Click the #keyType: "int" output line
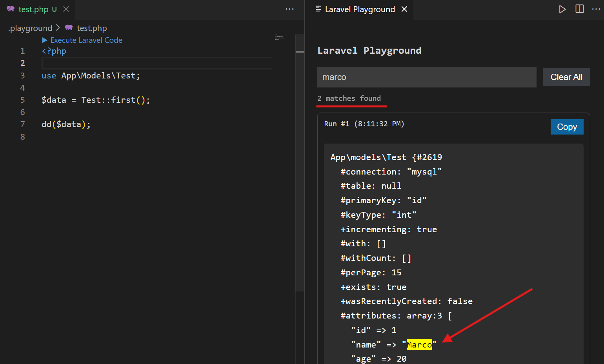 [x=378, y=215]
